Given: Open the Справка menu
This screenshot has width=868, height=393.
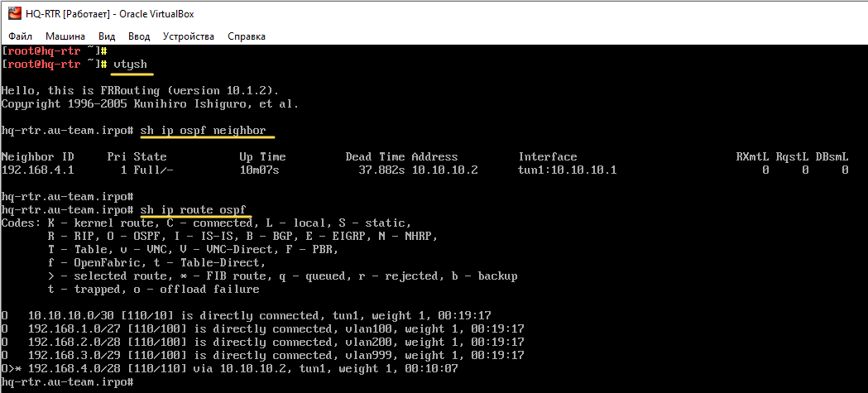Looking at the screenshot, I should coord(246,36).
